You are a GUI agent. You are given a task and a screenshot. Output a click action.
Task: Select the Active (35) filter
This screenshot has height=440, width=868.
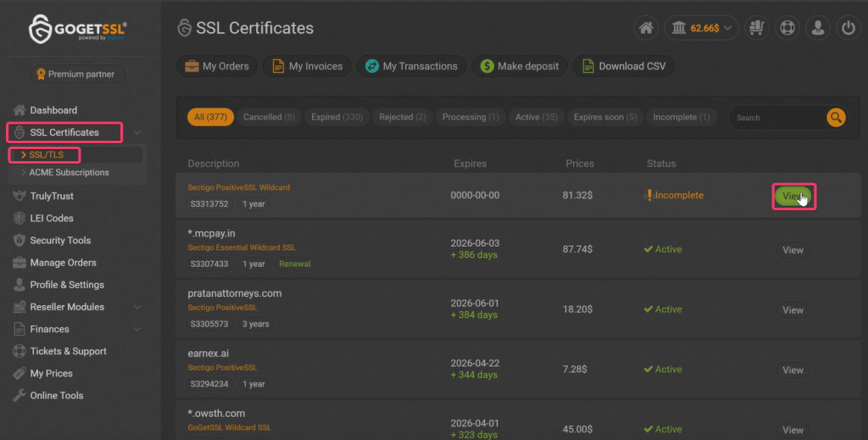click(x=537, y=117)
